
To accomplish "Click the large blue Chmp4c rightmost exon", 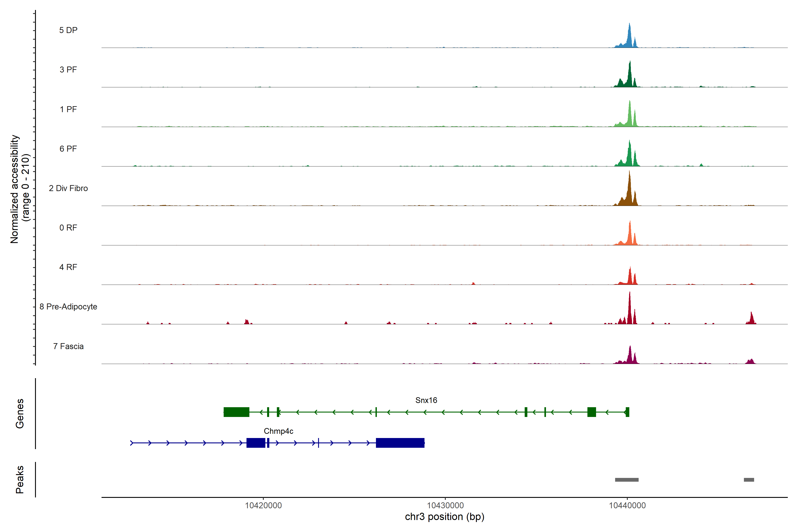I will click(400, 443).
